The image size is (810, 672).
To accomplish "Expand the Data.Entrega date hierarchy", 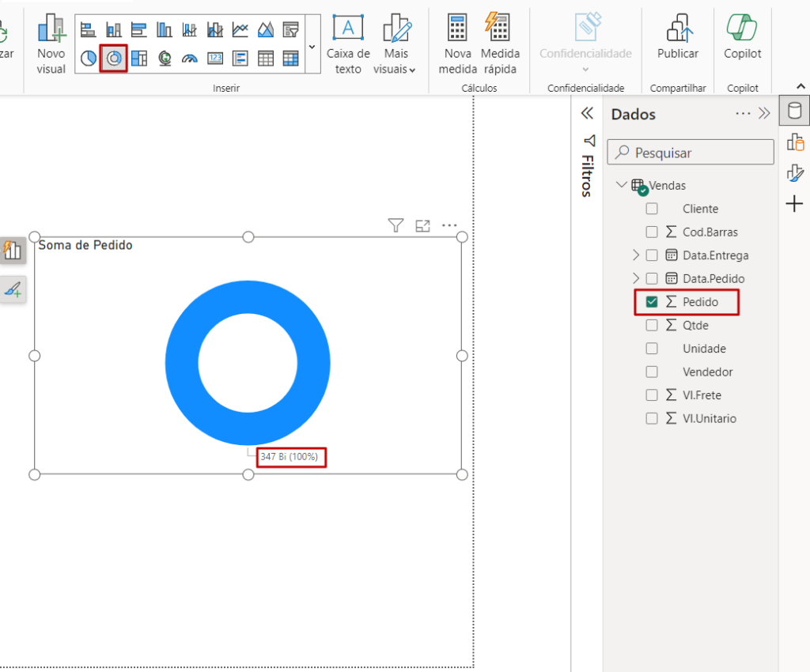I will click(x=636, y=255).
